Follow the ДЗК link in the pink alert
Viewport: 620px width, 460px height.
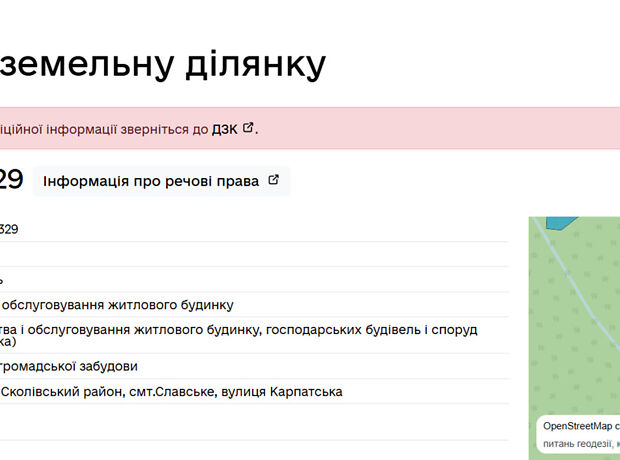pyautogui.click(x=224, y=129)
